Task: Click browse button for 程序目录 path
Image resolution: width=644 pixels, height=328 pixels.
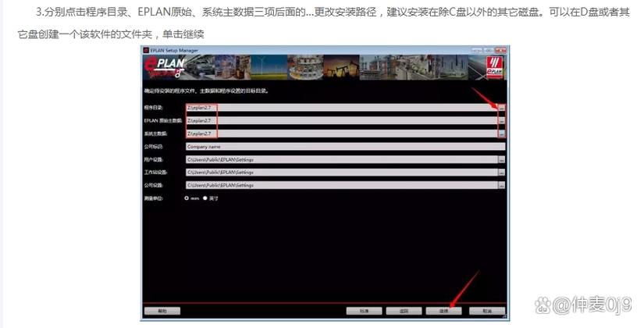Action: (x=501, y=108)
